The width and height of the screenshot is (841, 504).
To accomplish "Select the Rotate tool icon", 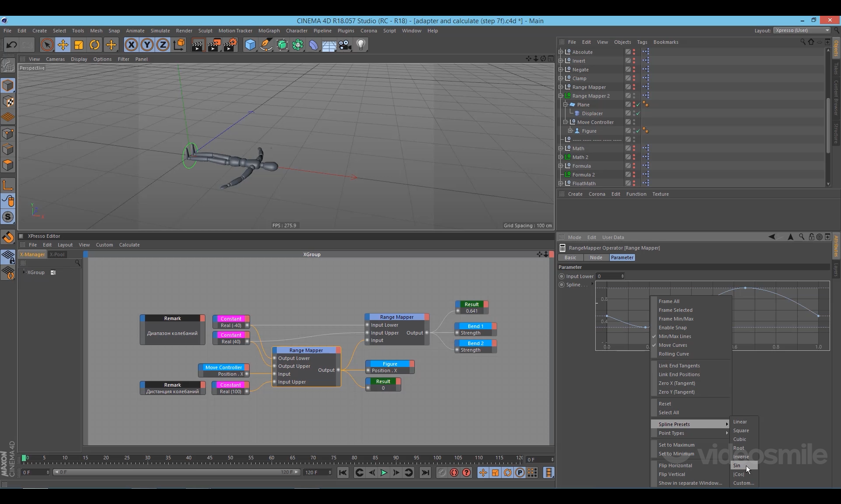I will [x=95, y=45].
